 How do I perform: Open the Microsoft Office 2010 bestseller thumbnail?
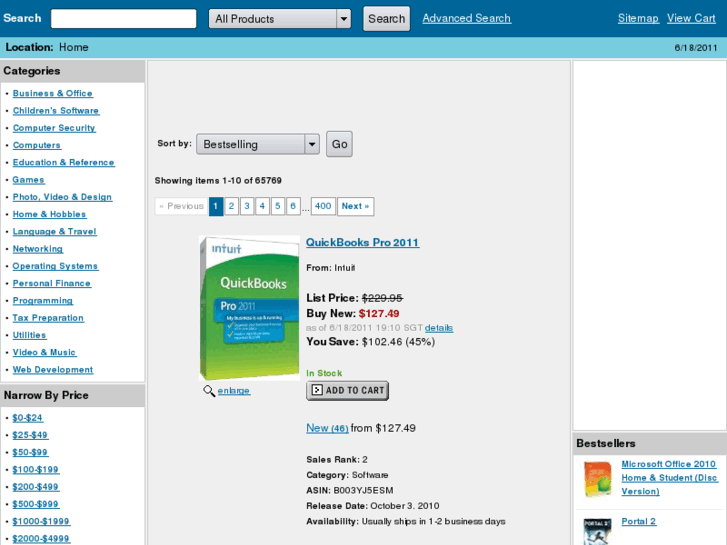597,479
